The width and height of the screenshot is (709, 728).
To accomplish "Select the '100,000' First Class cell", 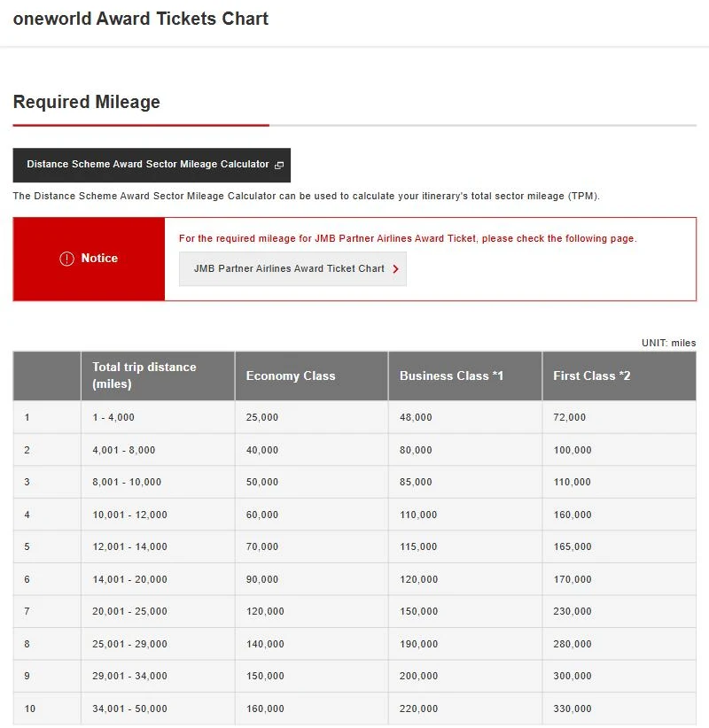I will pos(619,450).
